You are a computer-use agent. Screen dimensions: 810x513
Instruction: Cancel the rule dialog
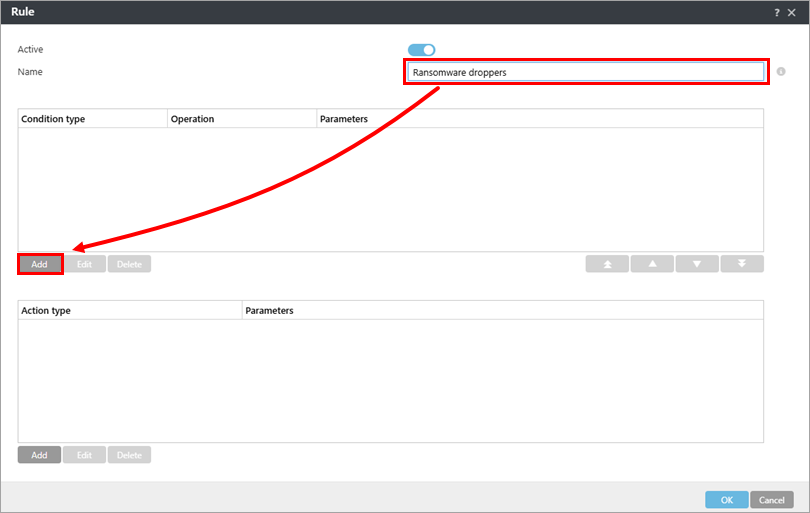(x=772, y=499)
